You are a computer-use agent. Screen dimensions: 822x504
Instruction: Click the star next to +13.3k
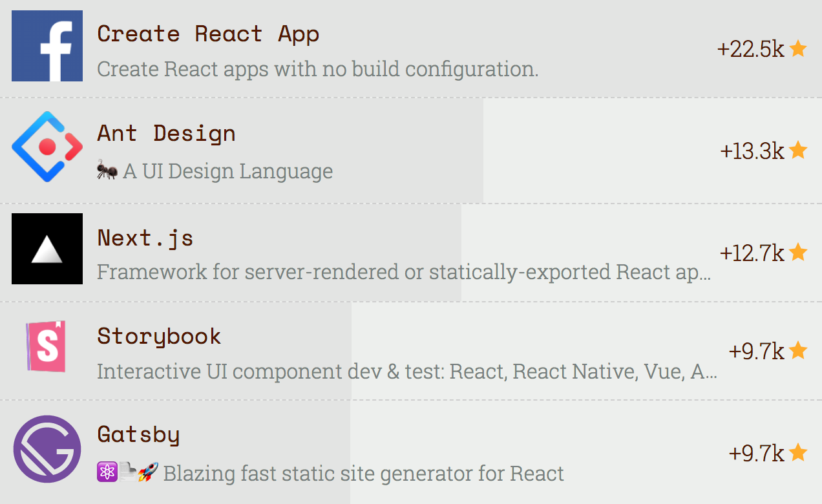798,150
